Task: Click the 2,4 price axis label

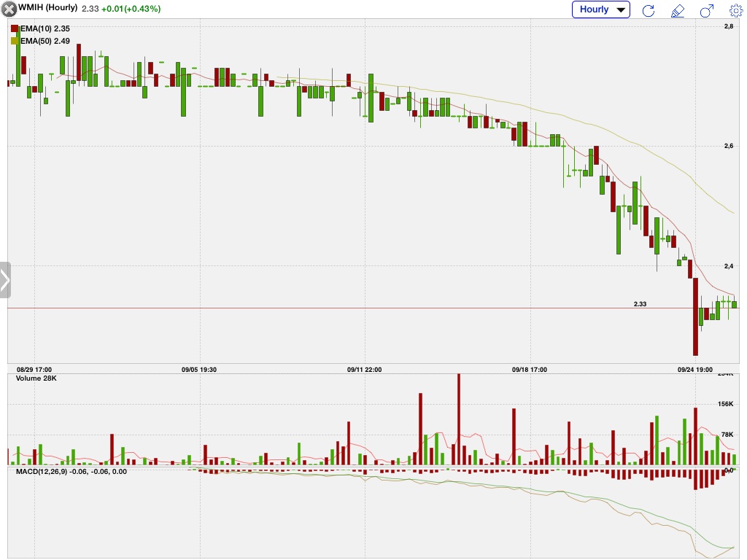Action: [x=729, y=266]
